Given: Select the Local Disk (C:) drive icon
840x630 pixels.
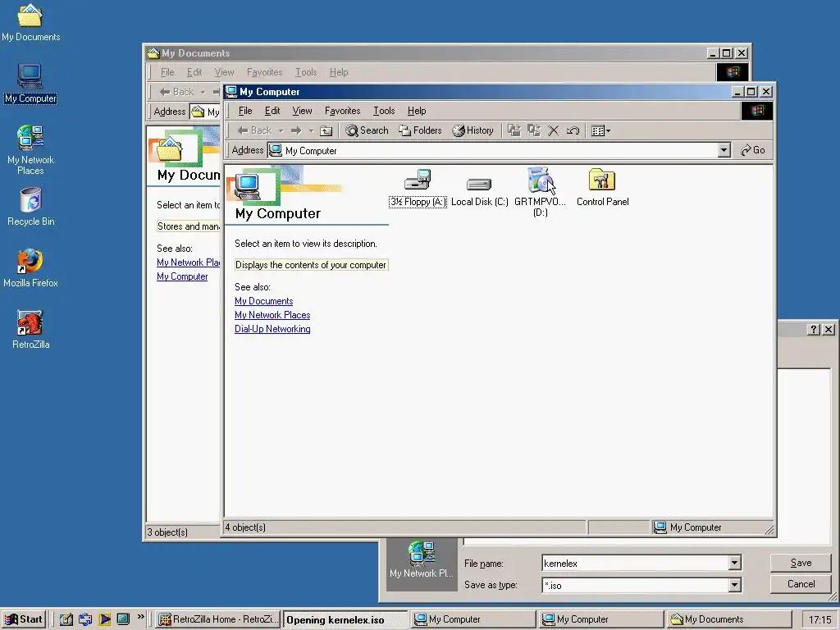Looking at the screenshot, I should point(479,191).
